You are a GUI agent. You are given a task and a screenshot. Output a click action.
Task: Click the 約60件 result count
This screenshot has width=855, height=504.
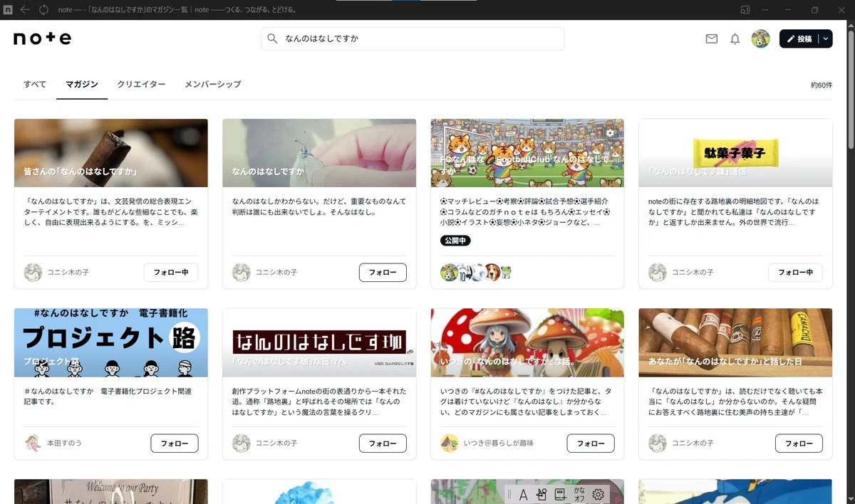coord(821,85)
